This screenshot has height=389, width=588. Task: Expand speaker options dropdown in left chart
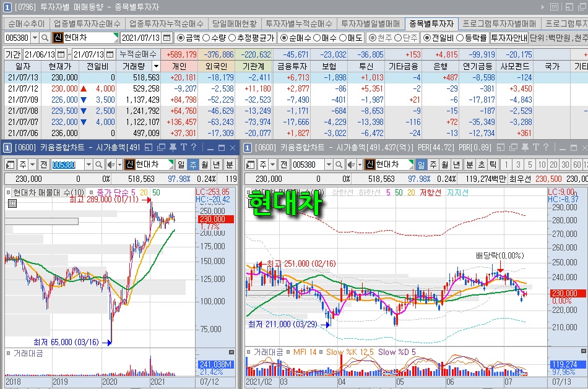pyautogui.click(x=119, y=165)
